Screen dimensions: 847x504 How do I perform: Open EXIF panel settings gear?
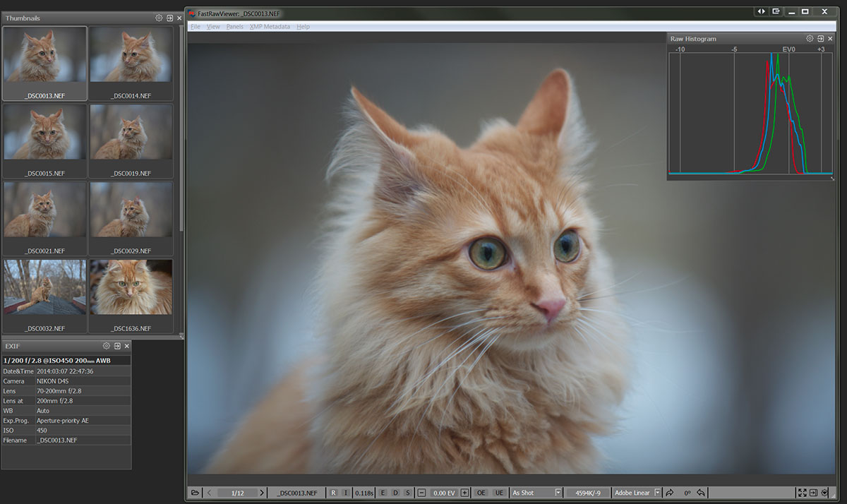click(107, 346)
